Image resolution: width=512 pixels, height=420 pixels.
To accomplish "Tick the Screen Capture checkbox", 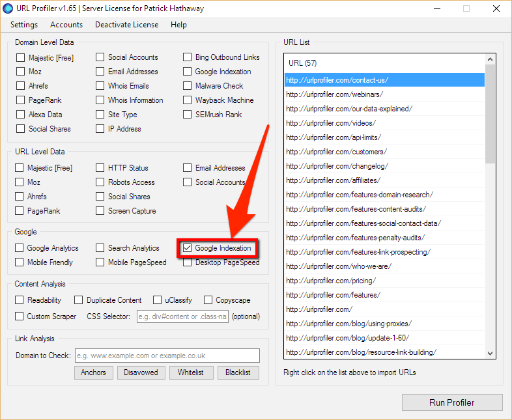I will pos(100,211).
